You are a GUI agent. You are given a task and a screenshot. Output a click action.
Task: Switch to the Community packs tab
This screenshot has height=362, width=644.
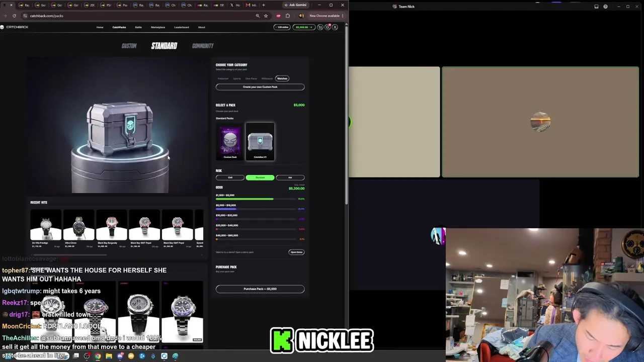203,46
